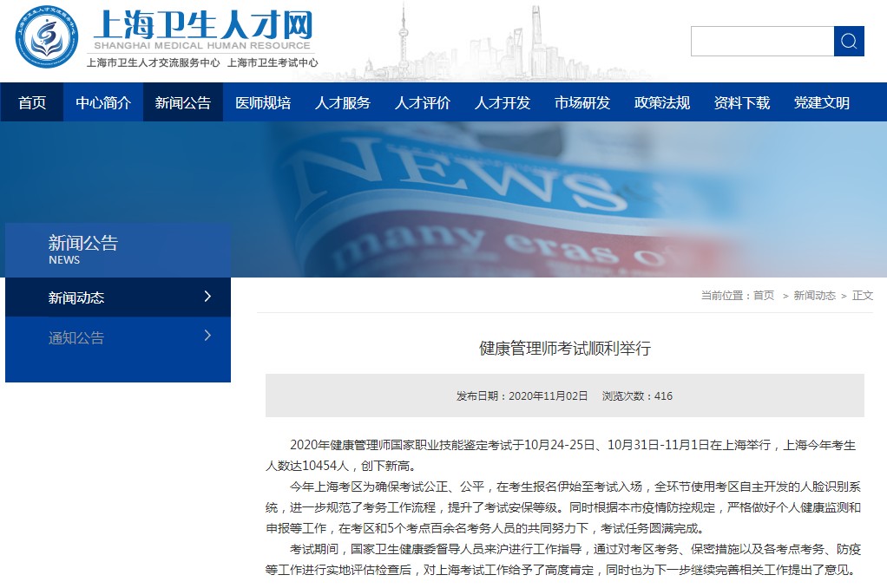This screenshot has height=588, width=887.
Task: Open the 人才服务 navigation item
Action: tap(343, 102)
